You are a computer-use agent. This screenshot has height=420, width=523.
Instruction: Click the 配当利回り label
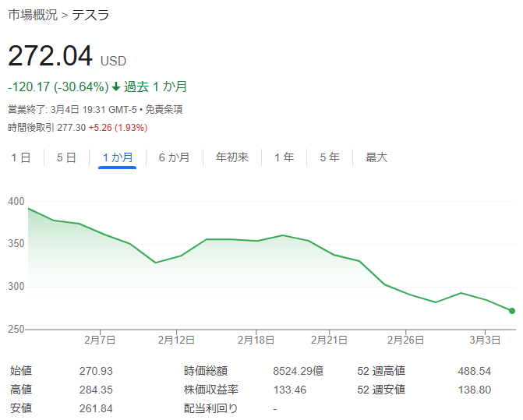tap(210, 408)
